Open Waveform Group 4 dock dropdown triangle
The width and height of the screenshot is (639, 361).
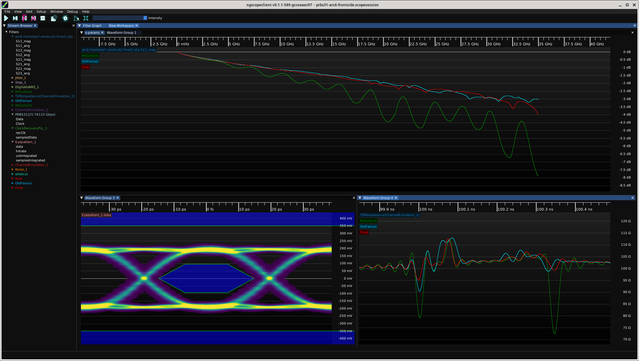tap(360, 198)
